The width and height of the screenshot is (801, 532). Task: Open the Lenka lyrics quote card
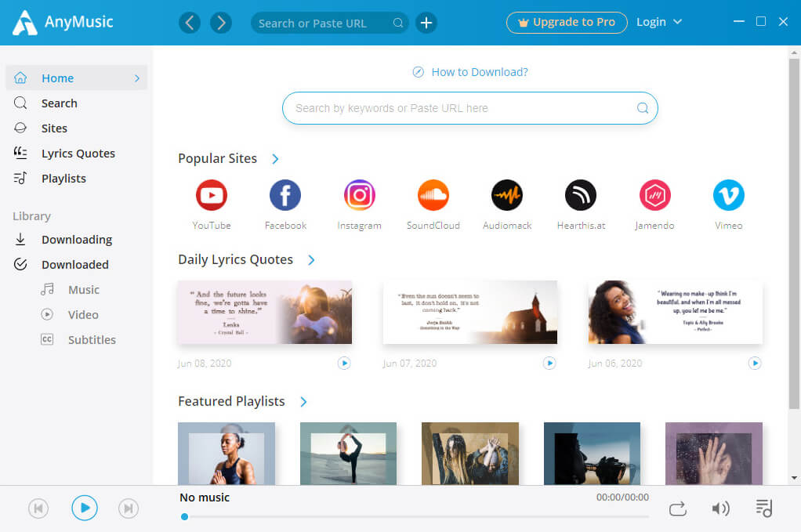[265, 312]
